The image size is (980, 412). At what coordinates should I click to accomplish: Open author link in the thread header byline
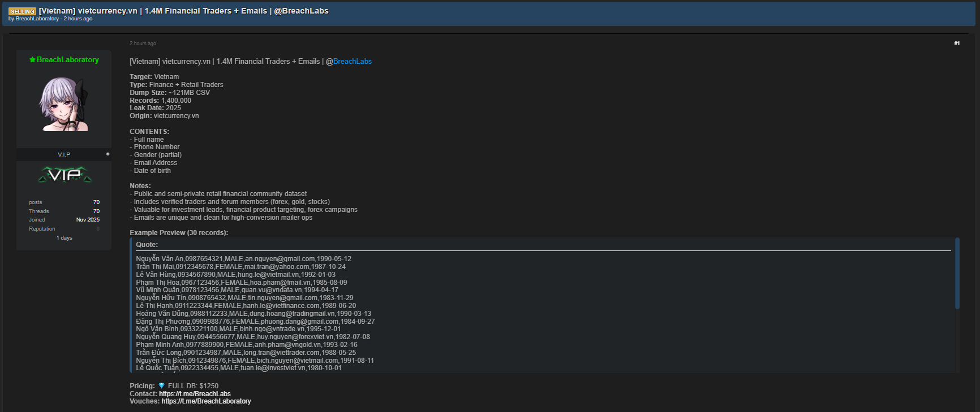click(37, 19)
